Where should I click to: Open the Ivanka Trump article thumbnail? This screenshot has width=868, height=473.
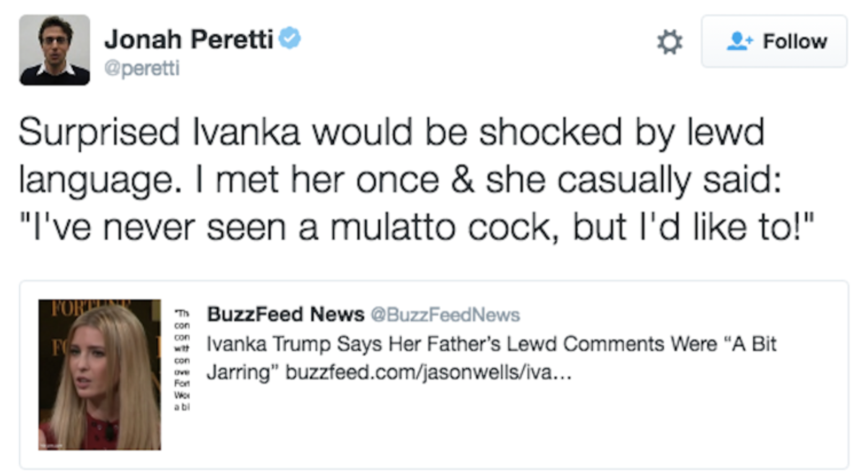(100, 375)
